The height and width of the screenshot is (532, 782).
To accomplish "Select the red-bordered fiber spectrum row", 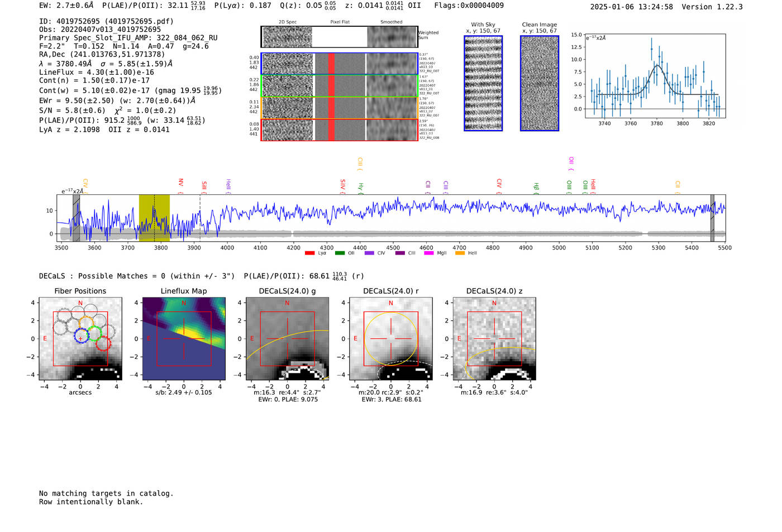I will 339,130.
